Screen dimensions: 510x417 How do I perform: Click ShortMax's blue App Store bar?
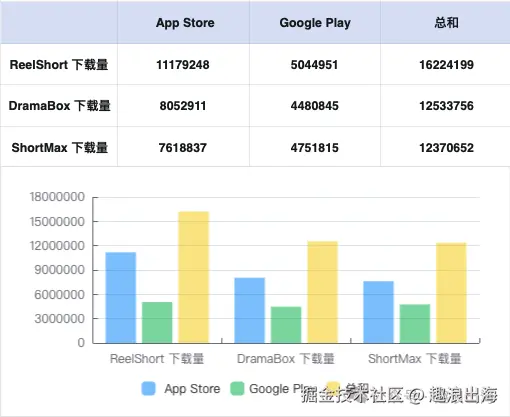(x=378, y=312)
